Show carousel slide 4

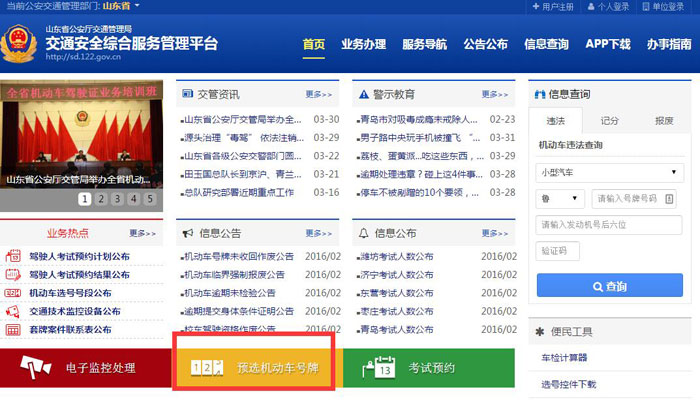pyautogui.click(x=133, y=199)
